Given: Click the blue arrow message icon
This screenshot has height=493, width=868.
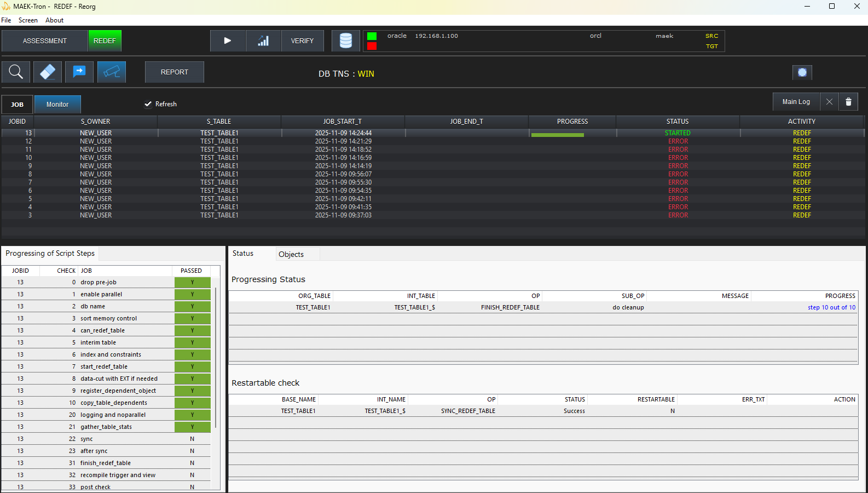Looking at the screenshot, I should tap(79, 72).
